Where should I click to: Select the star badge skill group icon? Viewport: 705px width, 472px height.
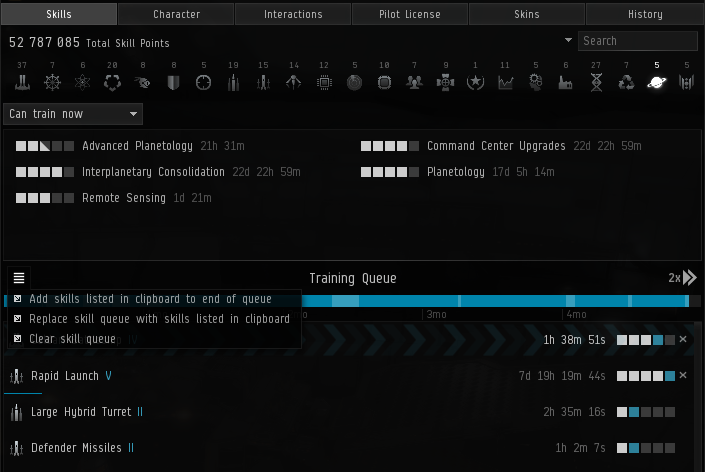(475, 82)
